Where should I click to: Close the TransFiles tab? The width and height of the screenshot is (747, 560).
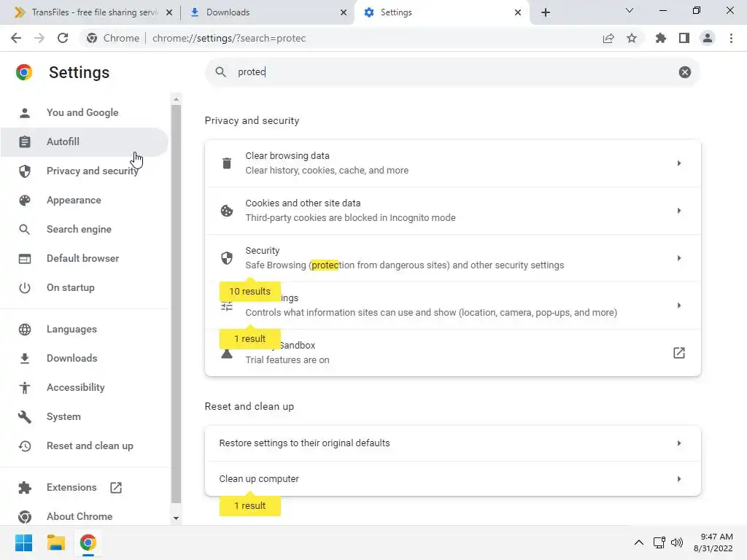click(x=169, y=12)
